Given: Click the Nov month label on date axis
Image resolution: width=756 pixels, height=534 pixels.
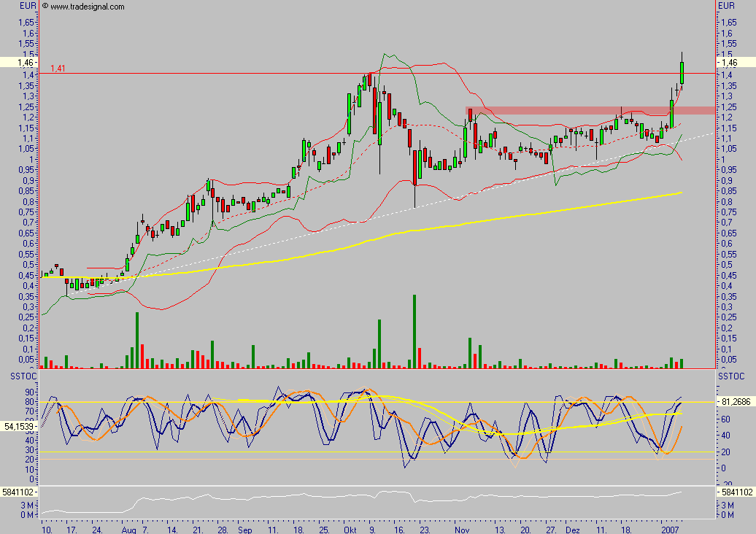Looking at the screenshot, I should point(462,530).
